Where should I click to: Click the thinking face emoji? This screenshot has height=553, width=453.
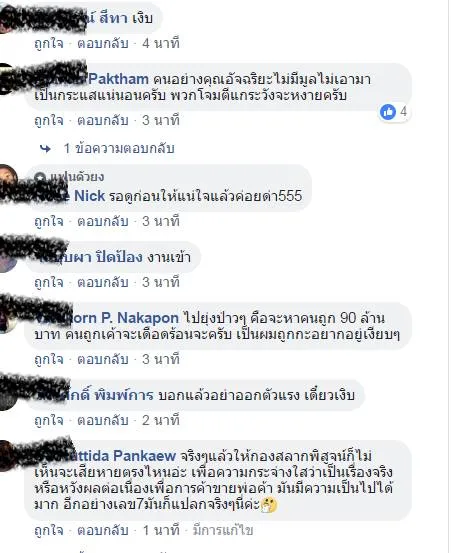[269, 505]
